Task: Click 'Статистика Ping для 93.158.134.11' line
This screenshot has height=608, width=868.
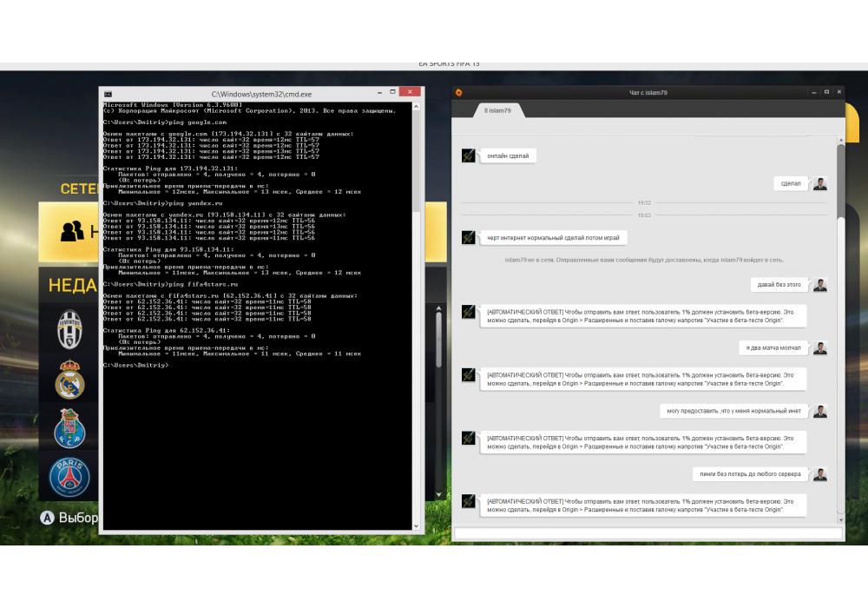Action: pyautogui.click(x=168, y=249)
